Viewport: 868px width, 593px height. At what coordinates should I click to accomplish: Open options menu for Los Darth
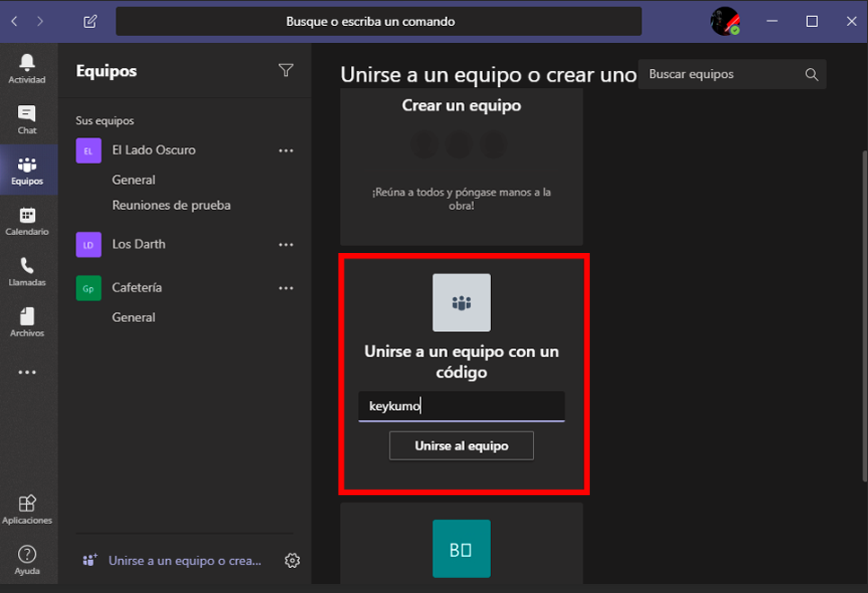[x=285, y=244]
